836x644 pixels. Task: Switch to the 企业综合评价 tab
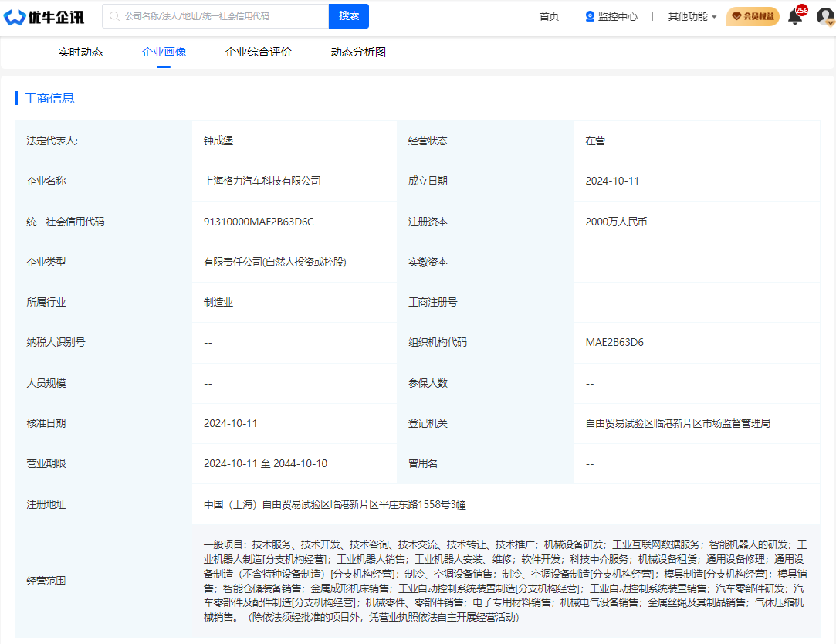pos(258,51)
